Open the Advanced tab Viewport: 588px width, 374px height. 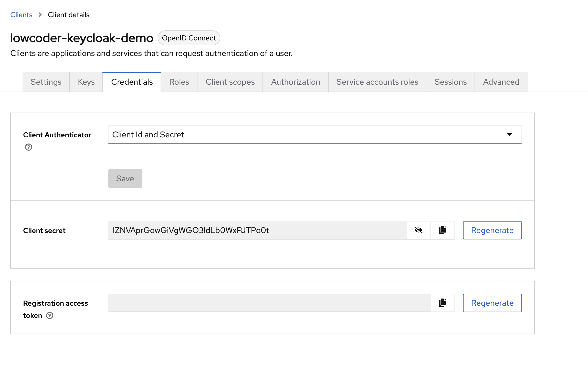tap(501, 82)
